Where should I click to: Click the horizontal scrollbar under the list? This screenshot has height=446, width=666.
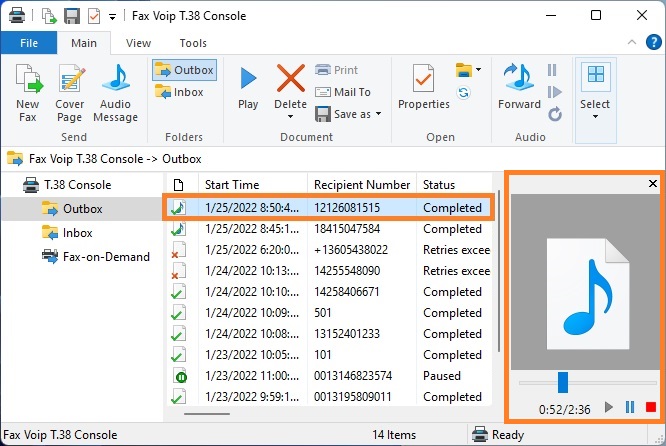tap(207, 413)
